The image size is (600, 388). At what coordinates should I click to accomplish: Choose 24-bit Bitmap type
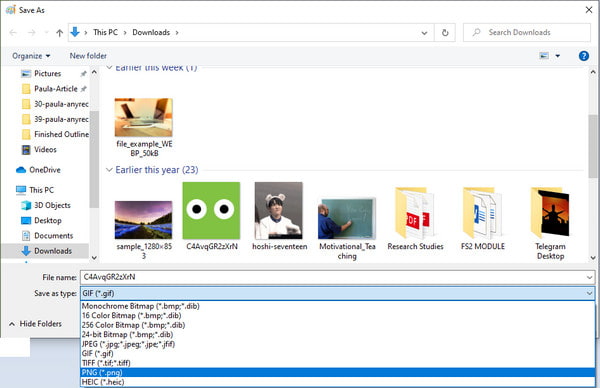pos(338,334)
